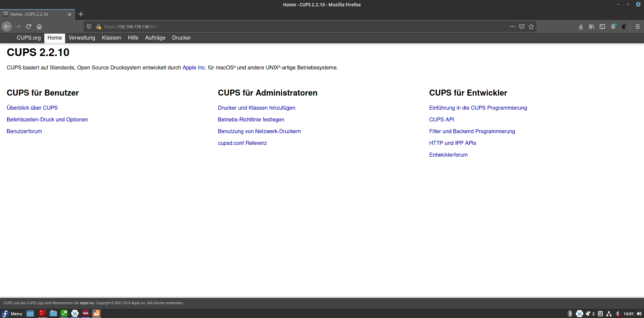Open the Verwaltung page
Image resolution: width=644 pixels, height=318 pixels.
click(x=82, y=38)
